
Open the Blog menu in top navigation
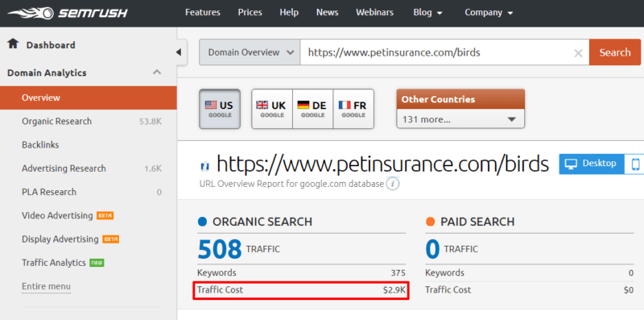point(428,13)
